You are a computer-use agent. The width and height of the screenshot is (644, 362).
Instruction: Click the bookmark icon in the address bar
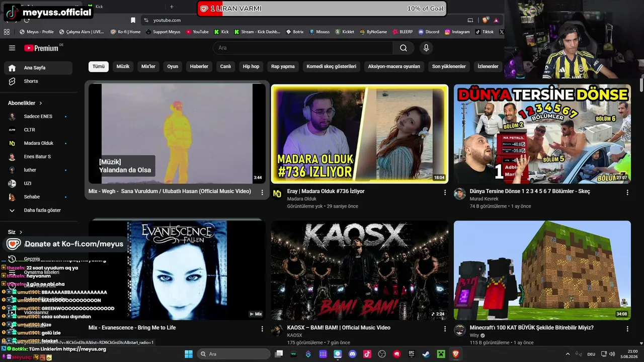(x=133, y=20)
